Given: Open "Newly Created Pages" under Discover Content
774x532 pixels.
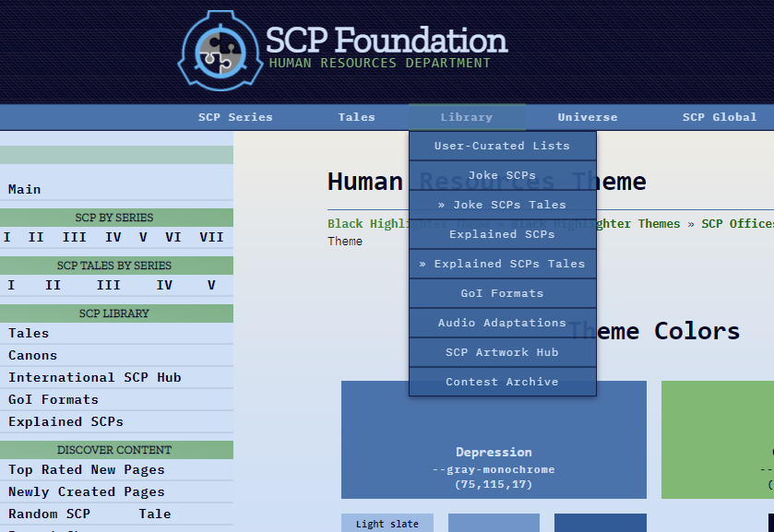Looking at the screenshot, I should pos(88,491).
